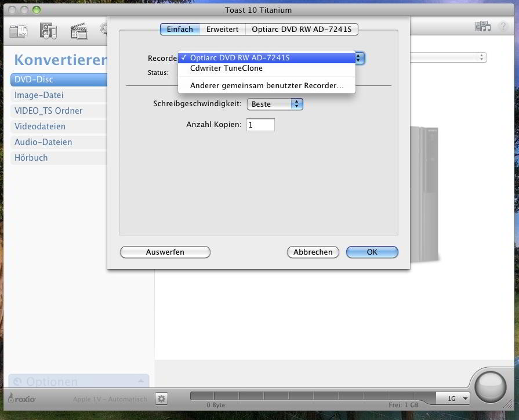519x420 pixels.
Task: Switch to the Erweitert tab
Action: [x=223, y=29]
